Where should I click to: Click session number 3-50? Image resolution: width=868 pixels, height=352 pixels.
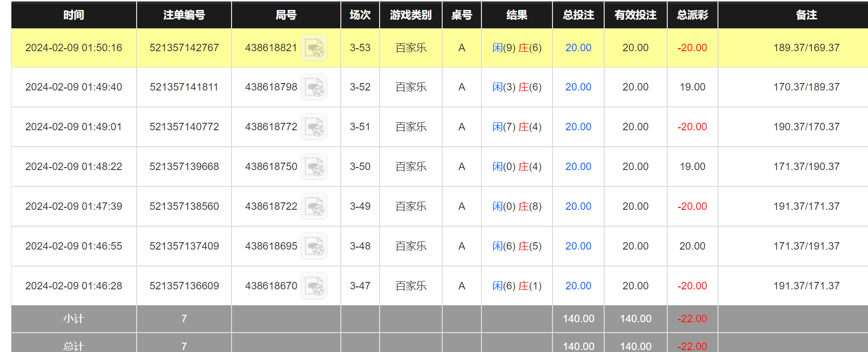pos(360,167)
